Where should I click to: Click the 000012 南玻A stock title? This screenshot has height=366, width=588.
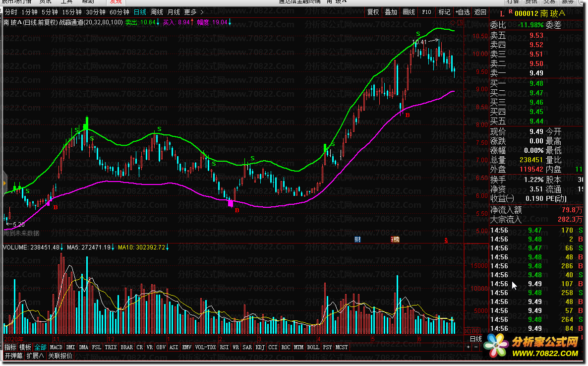click(x=540, y=14)
